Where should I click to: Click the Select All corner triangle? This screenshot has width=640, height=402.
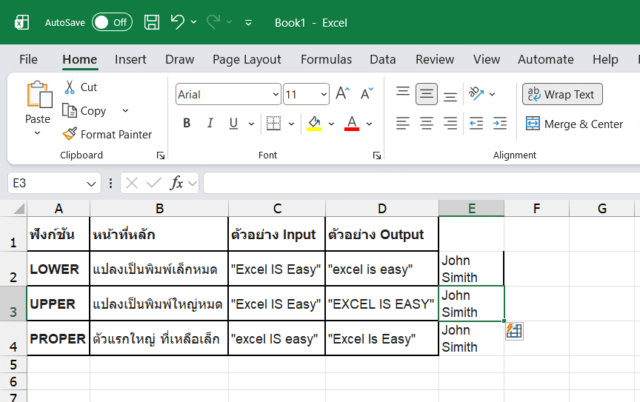coord(19,209)
